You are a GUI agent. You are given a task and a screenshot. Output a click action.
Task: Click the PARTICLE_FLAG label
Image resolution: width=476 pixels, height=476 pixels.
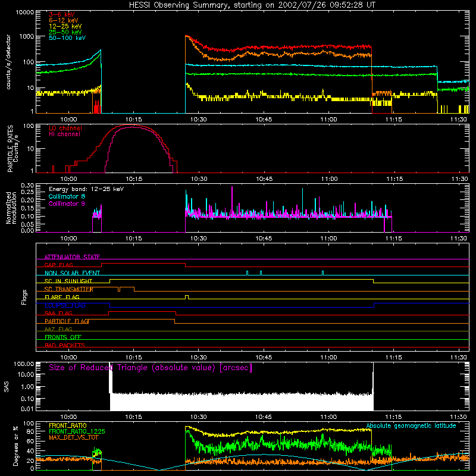click(67, 321)
